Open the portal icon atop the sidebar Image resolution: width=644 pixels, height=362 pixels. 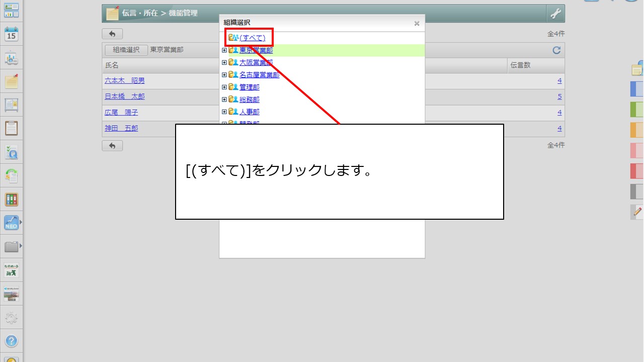11,10
